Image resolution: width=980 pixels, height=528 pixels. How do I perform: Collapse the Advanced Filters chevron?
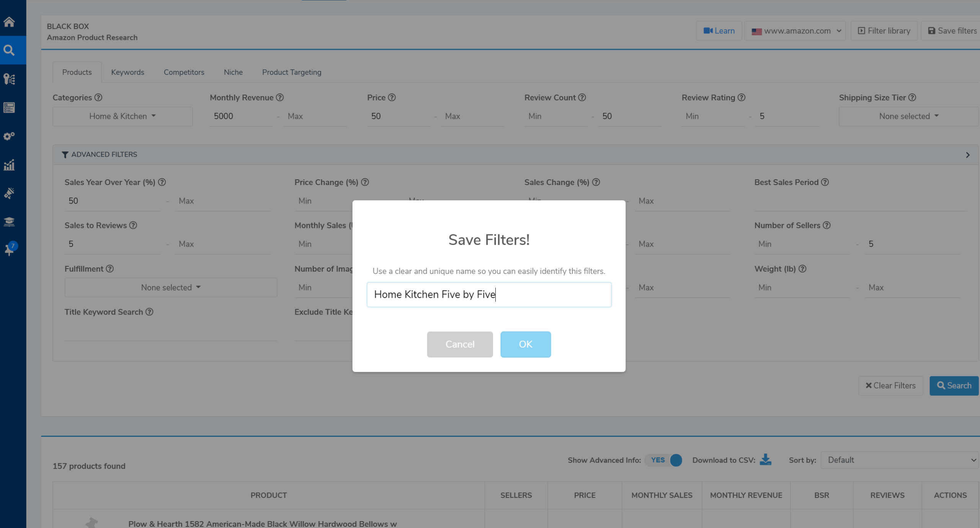coord(967,155)
